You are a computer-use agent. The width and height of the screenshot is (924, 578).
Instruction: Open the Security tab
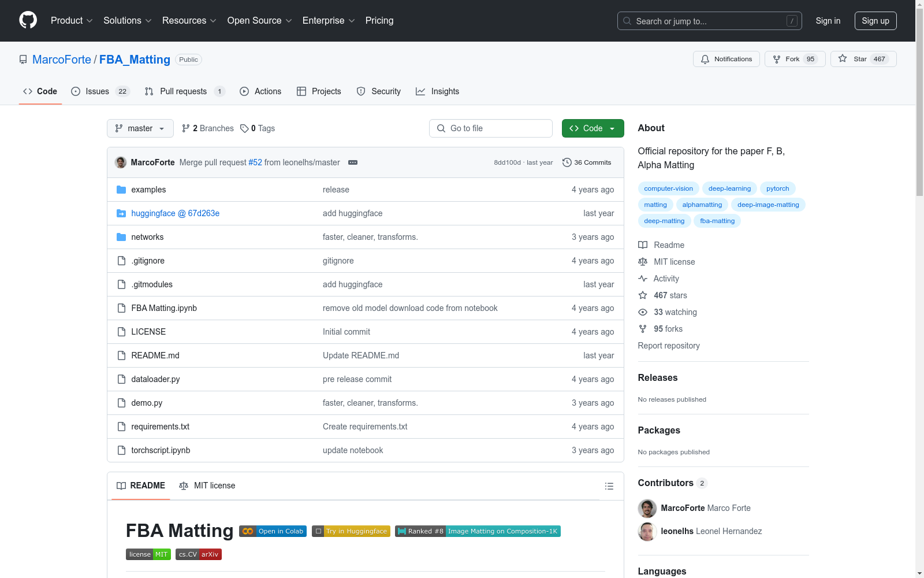[379, 91]
